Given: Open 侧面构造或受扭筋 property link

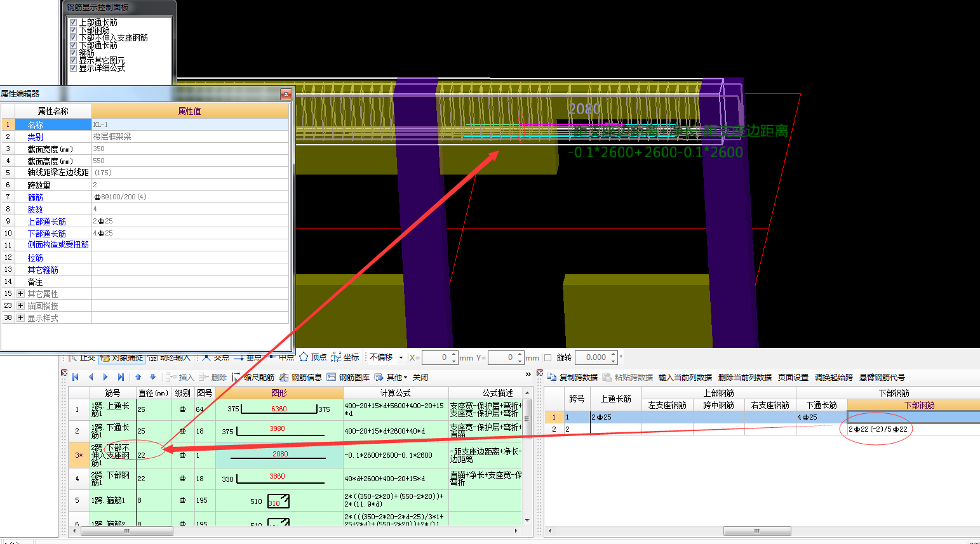Looking at the screenshot, I should (x=58, y=244).
